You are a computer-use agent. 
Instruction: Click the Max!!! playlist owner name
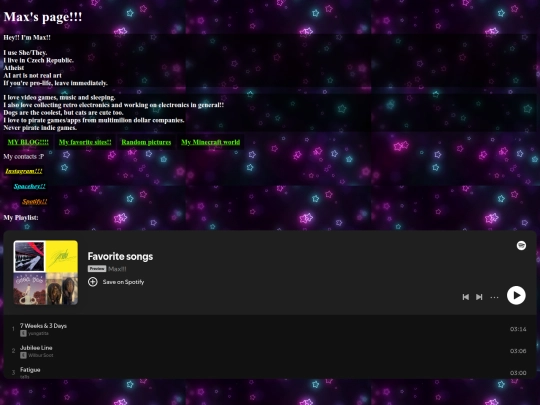coord(117,269)
